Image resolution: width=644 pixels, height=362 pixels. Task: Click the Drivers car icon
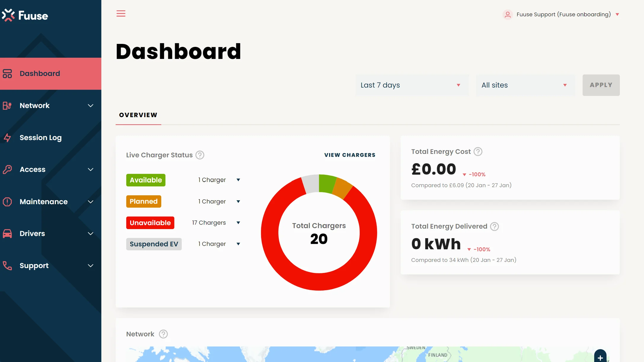[7, 234]
